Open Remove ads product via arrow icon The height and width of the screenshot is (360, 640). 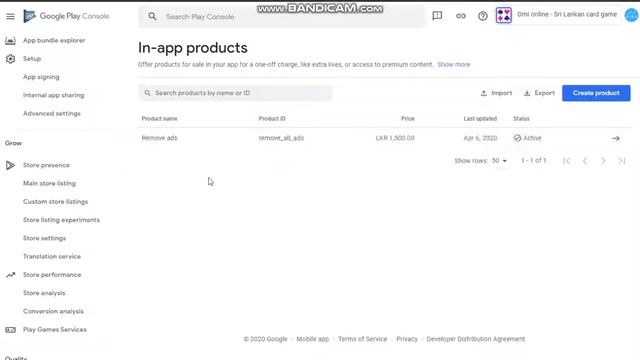point(616,138)
